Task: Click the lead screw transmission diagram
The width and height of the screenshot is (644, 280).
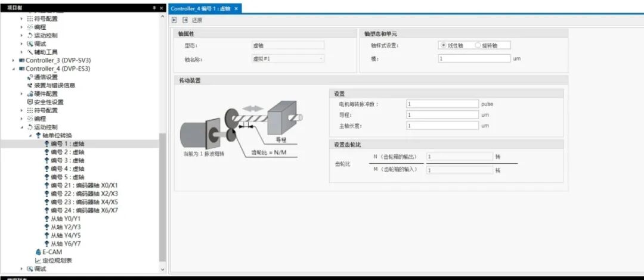Action: click(241, 129)
